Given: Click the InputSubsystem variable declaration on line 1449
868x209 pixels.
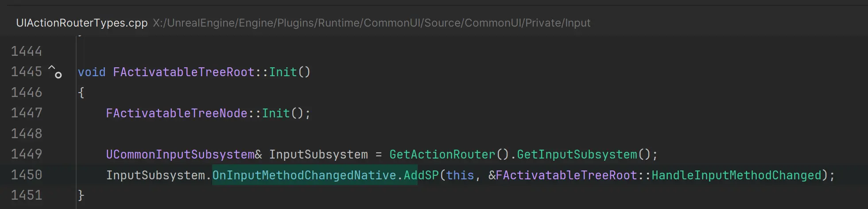Looking at the screenshot, I should pyautogui.click(x=318, y=155).
